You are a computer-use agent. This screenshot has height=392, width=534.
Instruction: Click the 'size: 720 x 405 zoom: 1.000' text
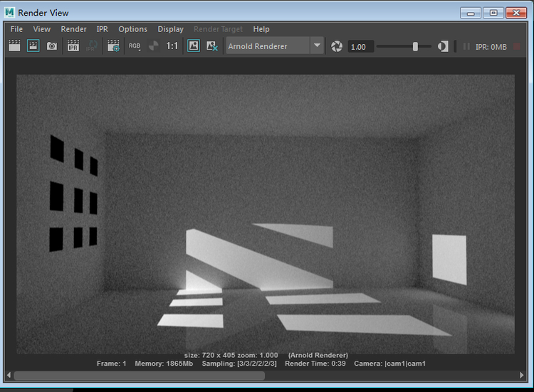point(231,355)
